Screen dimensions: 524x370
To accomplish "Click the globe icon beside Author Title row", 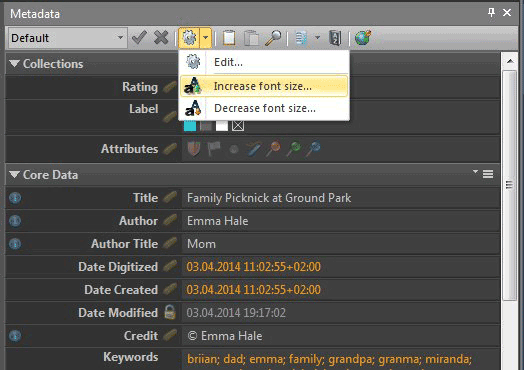I will pyautogui.click(x=15, y=244).
